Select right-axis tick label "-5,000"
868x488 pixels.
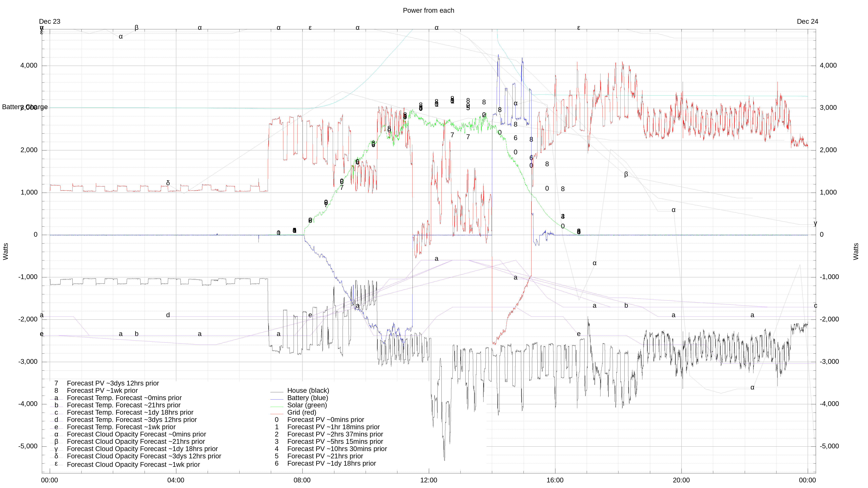point(829,446)
